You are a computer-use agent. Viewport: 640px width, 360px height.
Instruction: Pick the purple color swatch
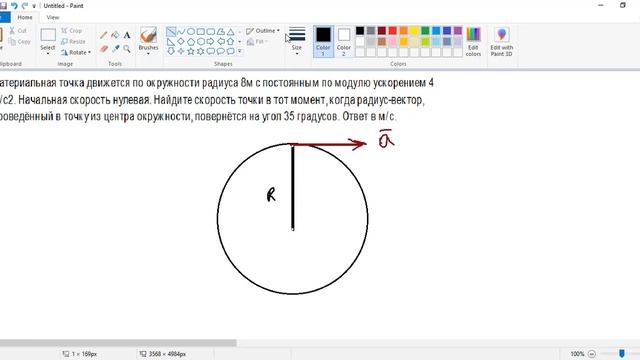pyautogui.click(x=458, y=31)
